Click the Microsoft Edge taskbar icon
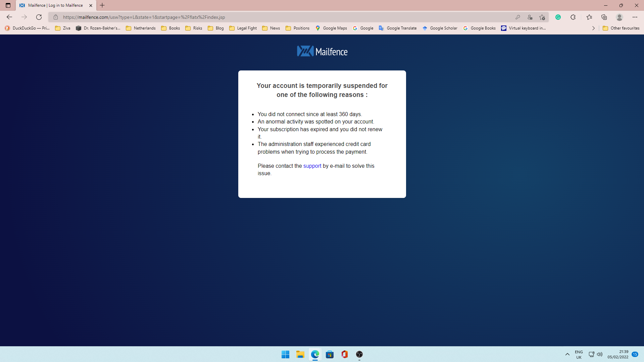This screenshot has width=644, height=362. click(315, 354)
